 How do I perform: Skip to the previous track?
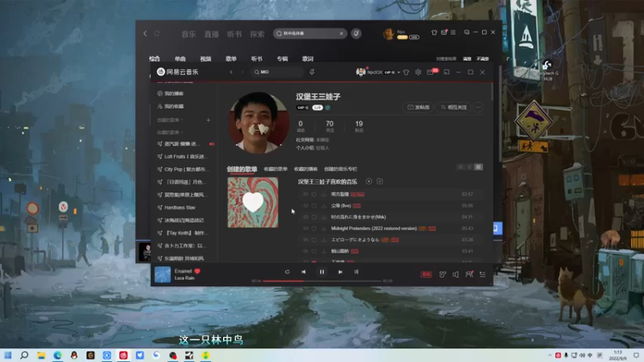(303, 272)
